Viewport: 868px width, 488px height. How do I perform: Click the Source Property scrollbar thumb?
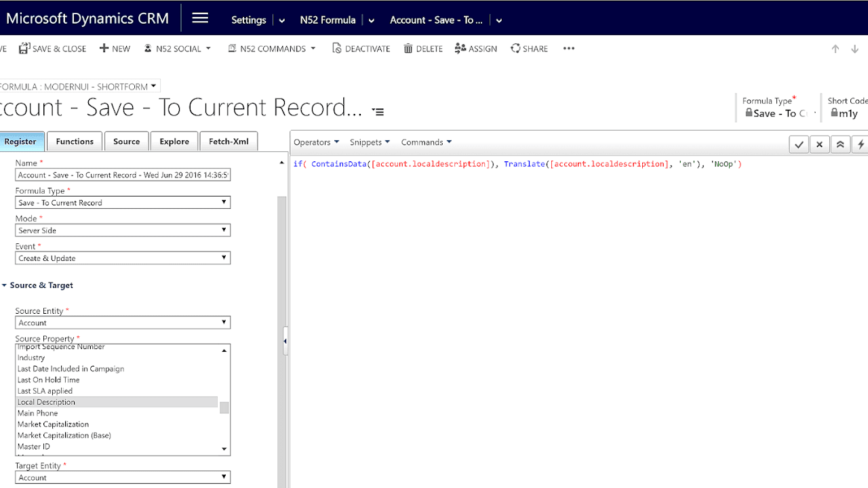pos(224,407)
